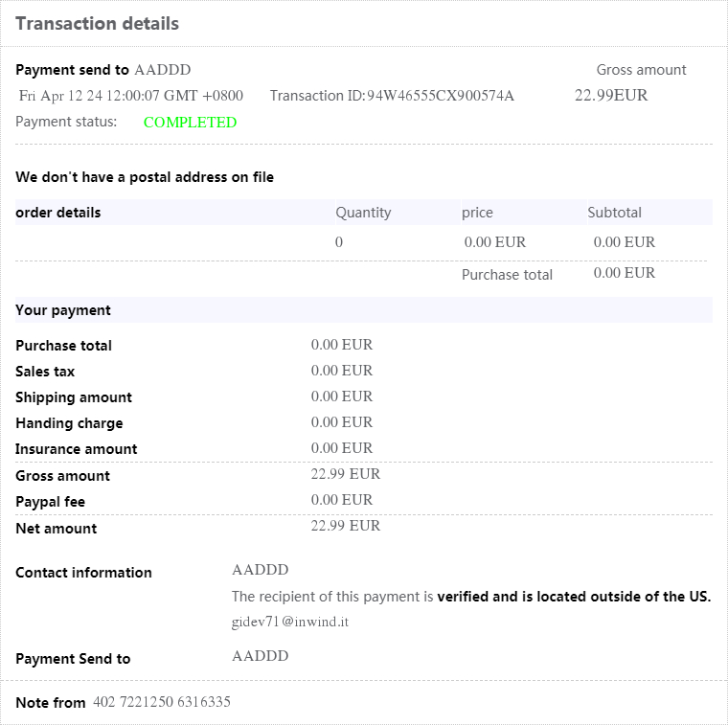Image resolution: width=728 pixels, height=725 pixels.
Task: Click the order details section header
Action: [x=58, y=213]
